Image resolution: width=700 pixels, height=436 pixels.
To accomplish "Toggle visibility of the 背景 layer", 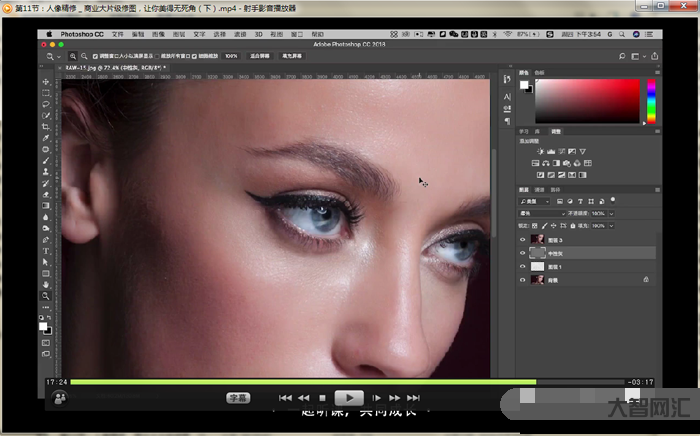I will tap(522, 281).
